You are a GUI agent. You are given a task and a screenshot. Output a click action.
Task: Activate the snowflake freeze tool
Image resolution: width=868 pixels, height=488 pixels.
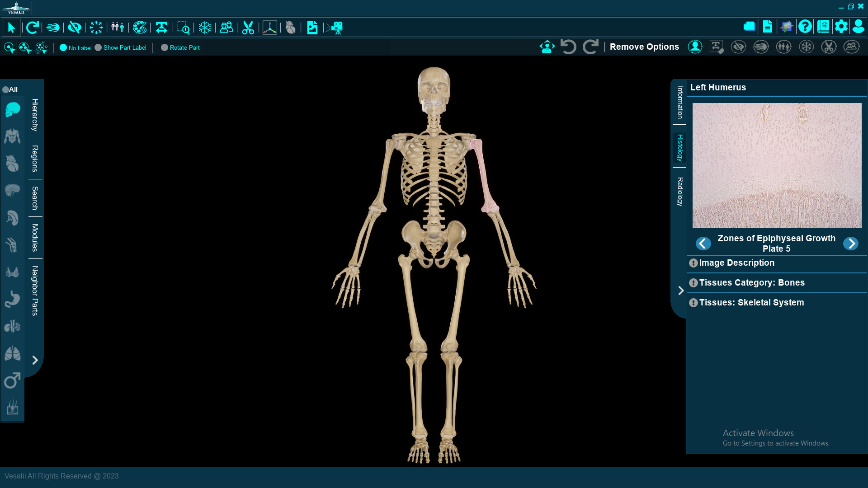click(x=205, y=28)
